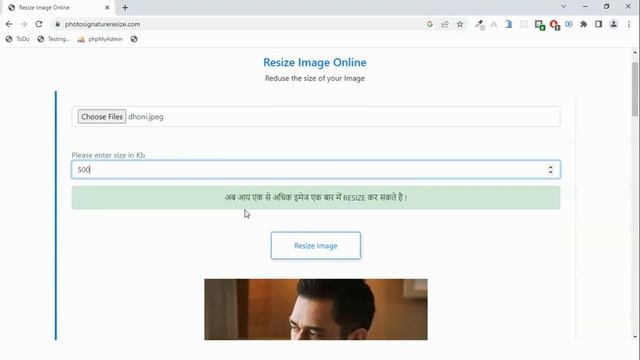This screenshot has width=640, height=360.
Task: Open the unnamed globe bookmark
Action: pos(134,39)
